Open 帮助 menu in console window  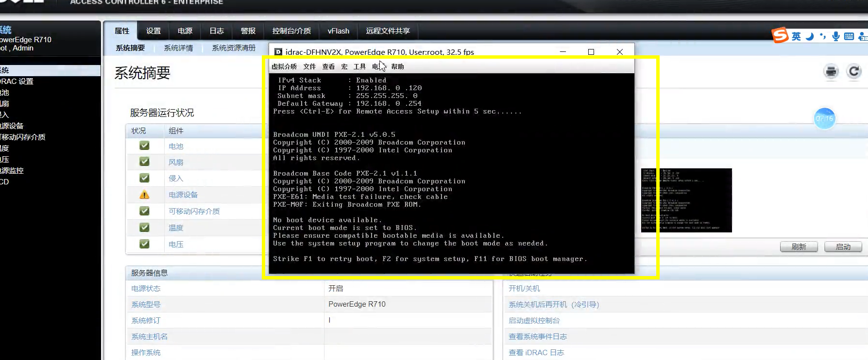tap(397, 66)
